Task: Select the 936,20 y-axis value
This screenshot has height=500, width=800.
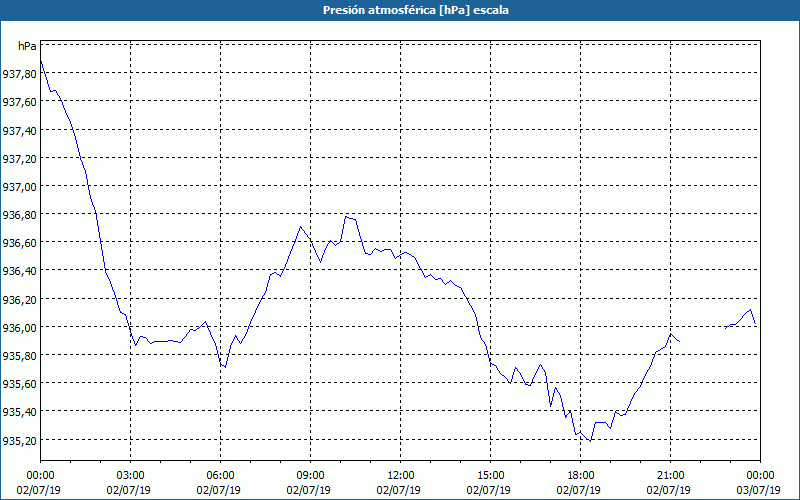Action: tap(19, 299)
